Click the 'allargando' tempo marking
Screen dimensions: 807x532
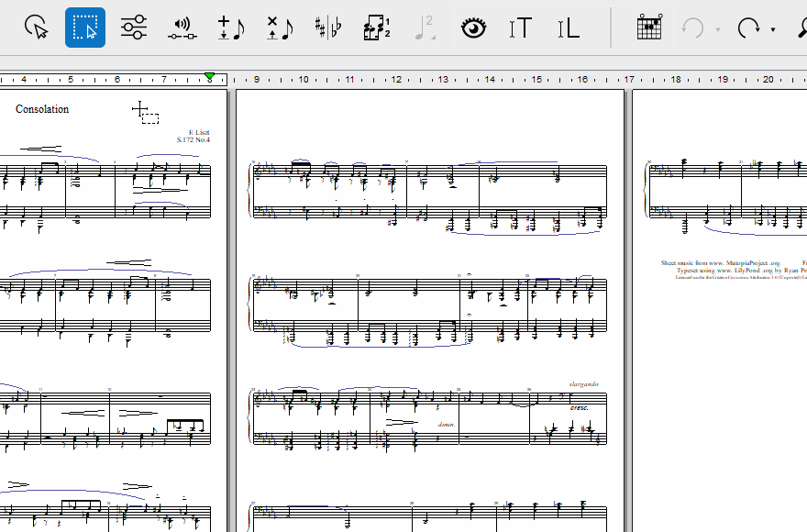(x=584, y=383)
